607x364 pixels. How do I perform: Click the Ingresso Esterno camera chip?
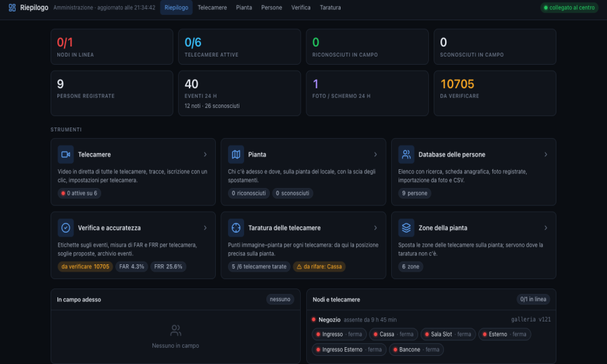(x=349, y=350)
